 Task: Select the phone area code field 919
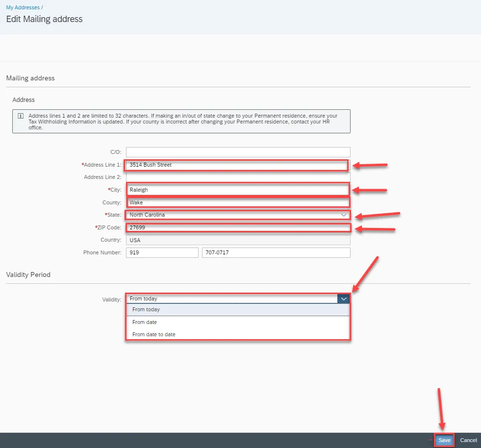tap(162, 252)
